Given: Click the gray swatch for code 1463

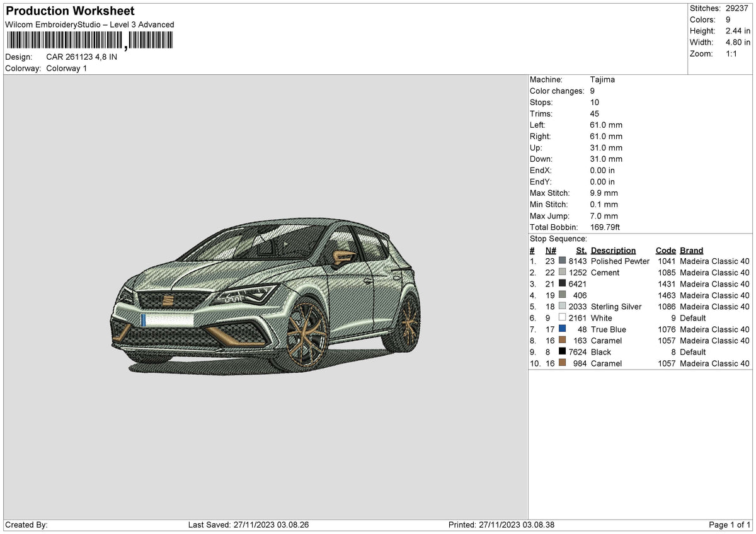Looking at the screenshot, I should (x=562, y=295).
